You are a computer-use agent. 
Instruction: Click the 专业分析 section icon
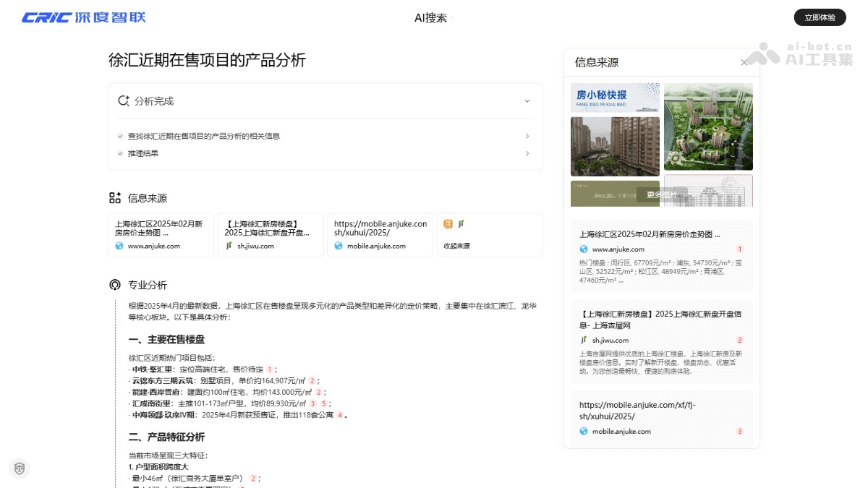pyautogui.click(x=114, y=284)
